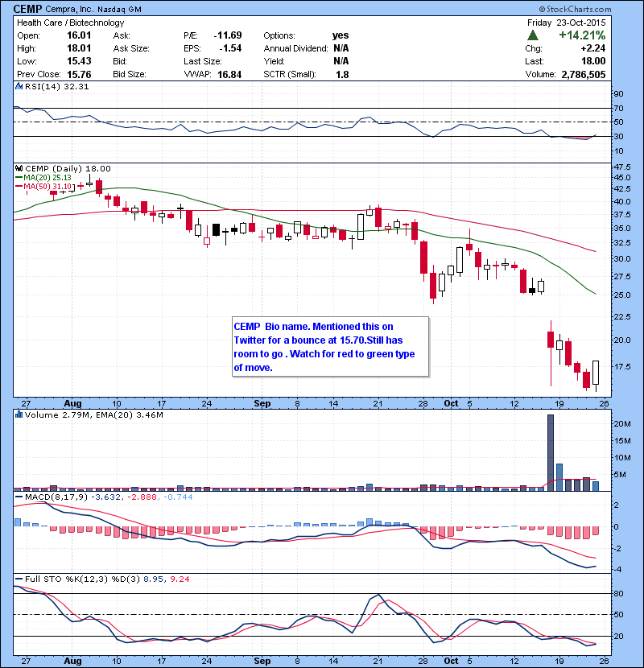The height and width of the screenshot is (668, 644).
Task: Click the candlestick icon beside CEMP (Daily)
Action: tap(18, 168)
